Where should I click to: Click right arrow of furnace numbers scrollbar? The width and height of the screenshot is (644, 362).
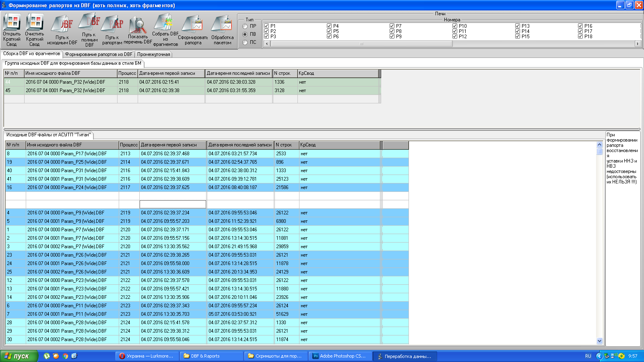[637, 43]
